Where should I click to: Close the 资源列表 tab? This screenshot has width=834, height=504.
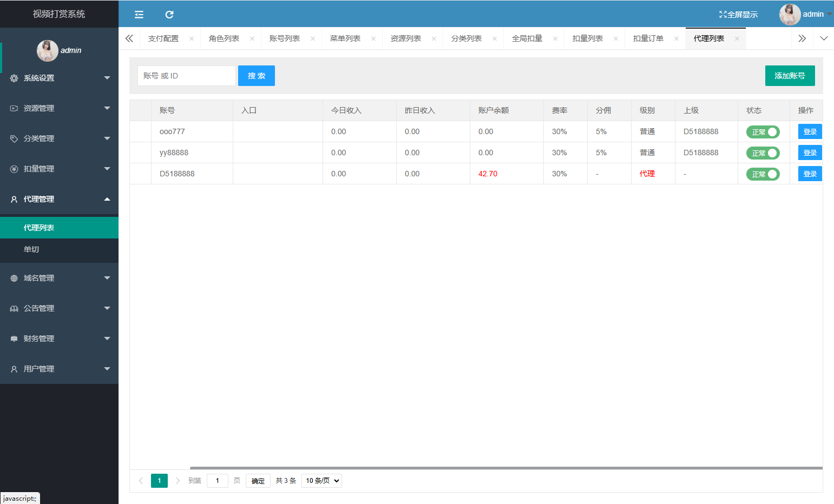[x=434, y=39]
